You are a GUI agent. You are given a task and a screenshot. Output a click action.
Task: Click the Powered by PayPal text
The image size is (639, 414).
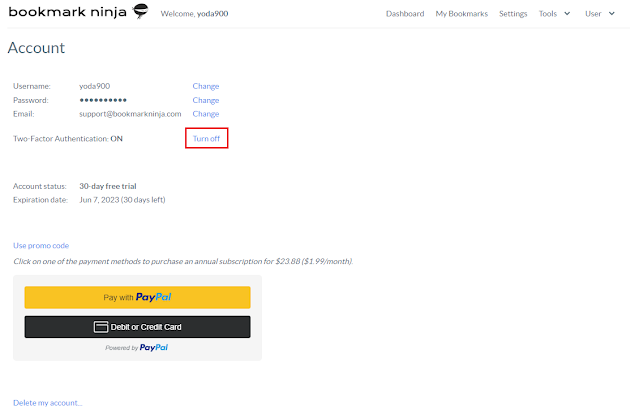pyautogui.click(x=137, y=348)
